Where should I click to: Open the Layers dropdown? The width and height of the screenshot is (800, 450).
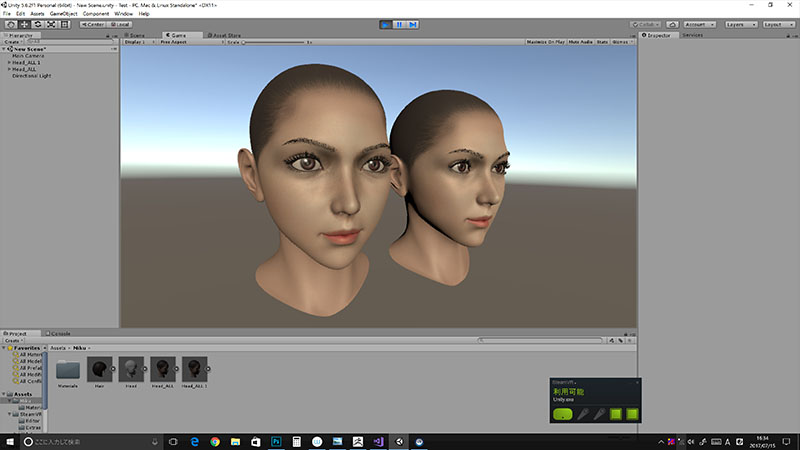pos(741,24)
